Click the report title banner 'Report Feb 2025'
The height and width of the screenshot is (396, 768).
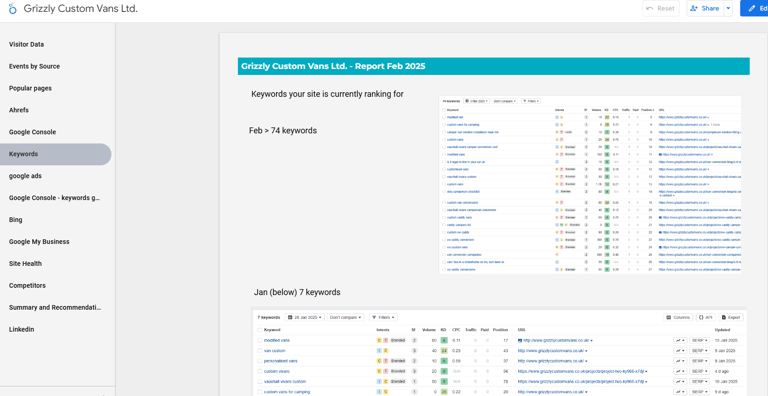pos(494,66)
